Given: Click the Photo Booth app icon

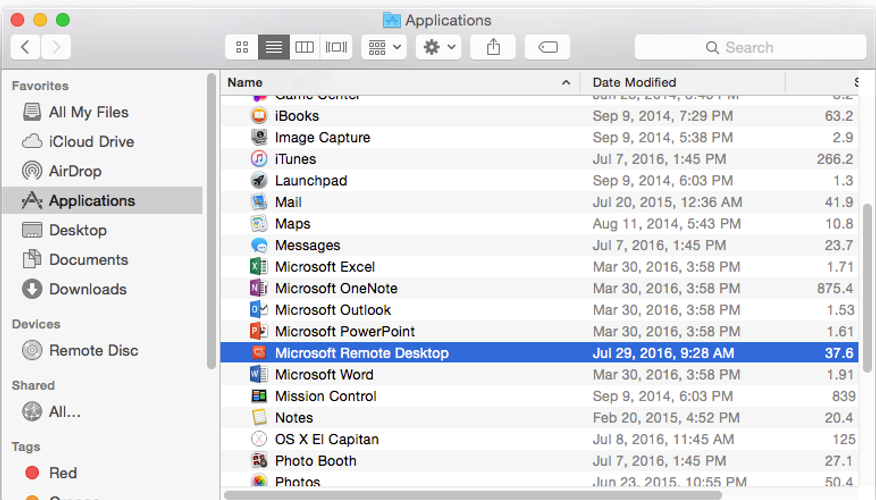Looking at the screenshot, I should click(x=259, y=461).
